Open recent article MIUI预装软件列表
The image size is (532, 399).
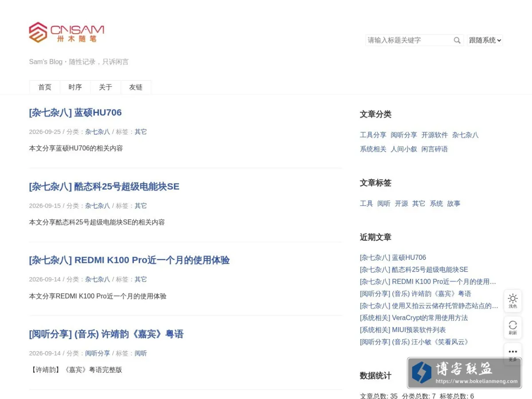[403, 330]
